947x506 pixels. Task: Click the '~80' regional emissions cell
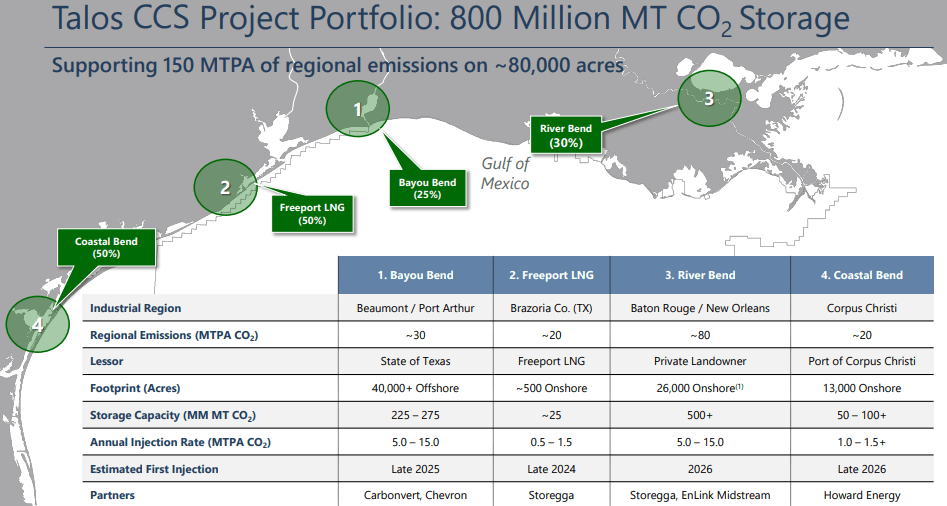(700, 335)
